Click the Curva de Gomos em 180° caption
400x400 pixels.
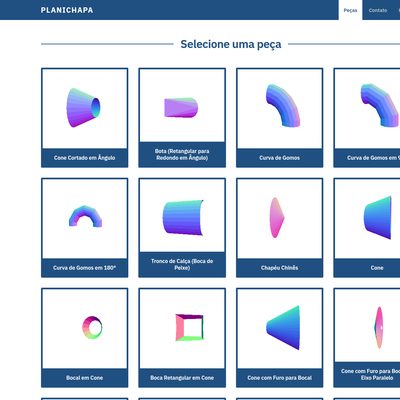pos(85,268)
